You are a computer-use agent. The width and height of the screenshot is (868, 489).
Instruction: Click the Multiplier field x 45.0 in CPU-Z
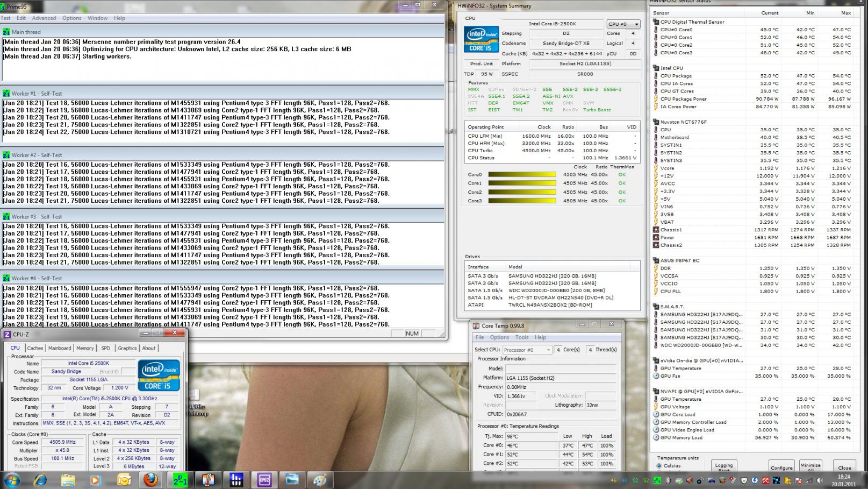pos(62,450)
